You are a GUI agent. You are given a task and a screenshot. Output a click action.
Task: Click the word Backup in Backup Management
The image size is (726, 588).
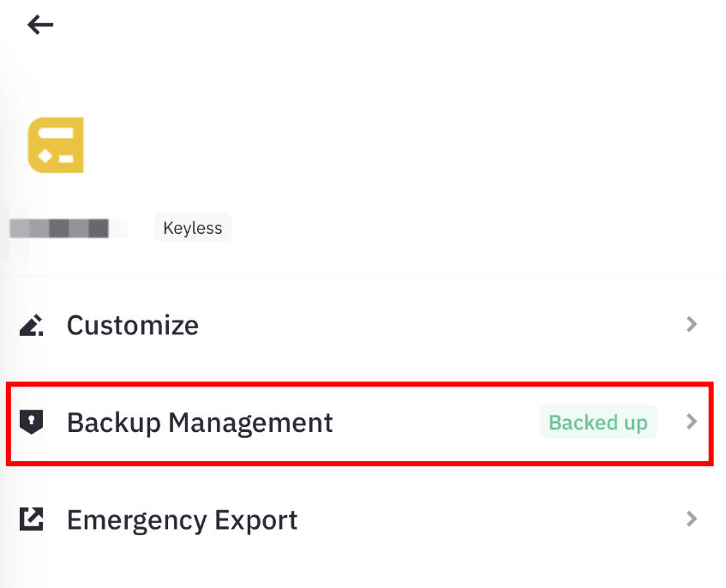coord(114,423)
